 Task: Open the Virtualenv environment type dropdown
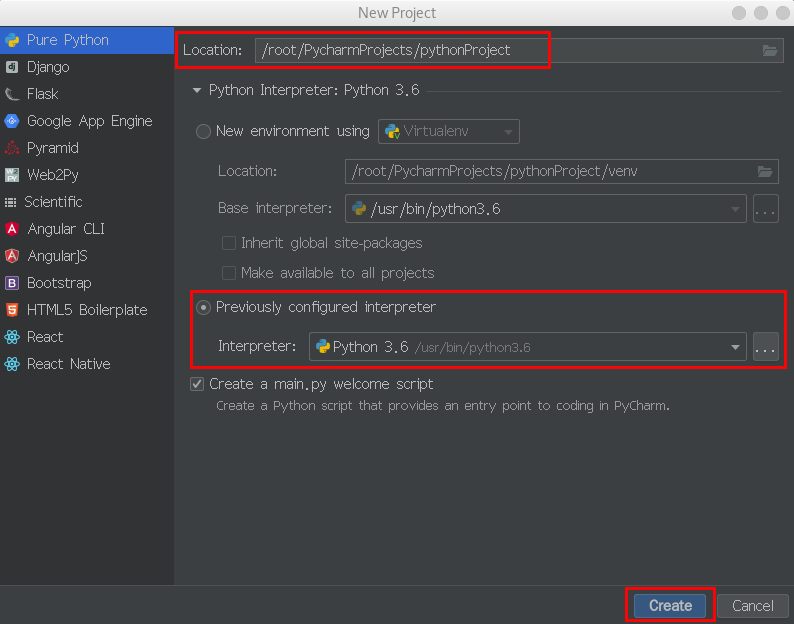pyautogui.click(x=449, y=132)
